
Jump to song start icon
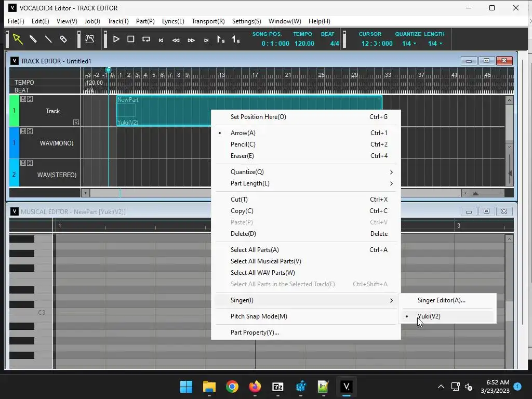161,40
